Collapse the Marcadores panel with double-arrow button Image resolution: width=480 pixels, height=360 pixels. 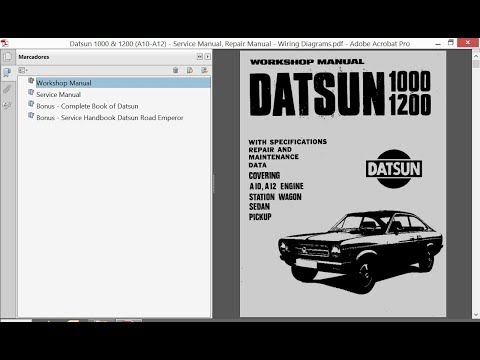[200, 57]
